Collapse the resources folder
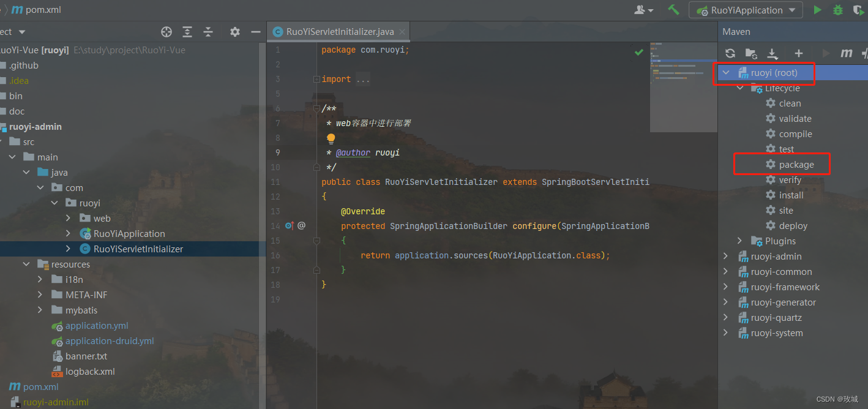Image resolution: width=868 pixels, height=409 pixels. (x=26, y=265)
